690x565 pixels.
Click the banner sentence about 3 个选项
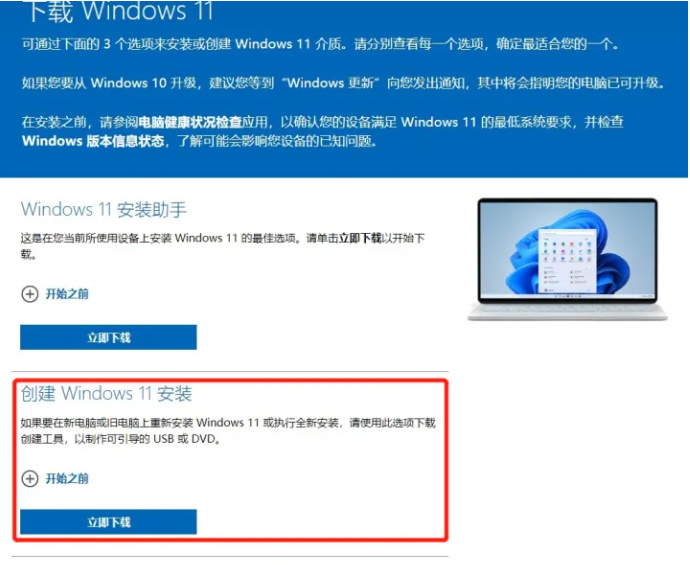click(x=321, y=44)
